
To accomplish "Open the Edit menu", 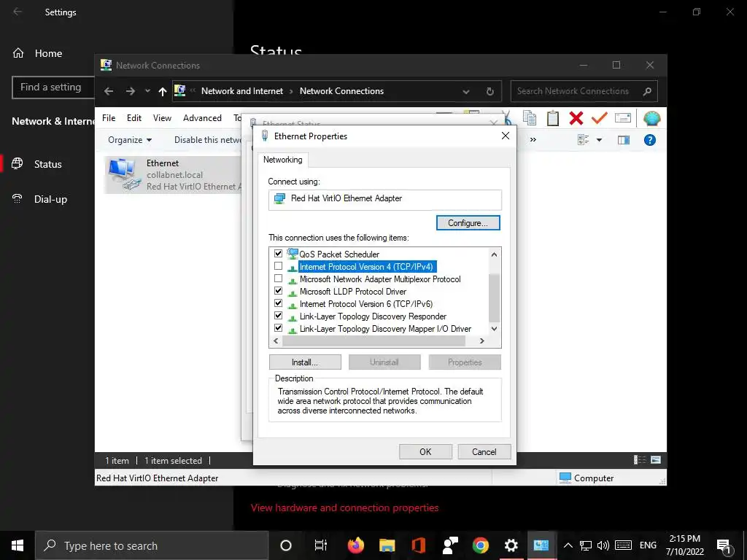I will pos(134,118).
